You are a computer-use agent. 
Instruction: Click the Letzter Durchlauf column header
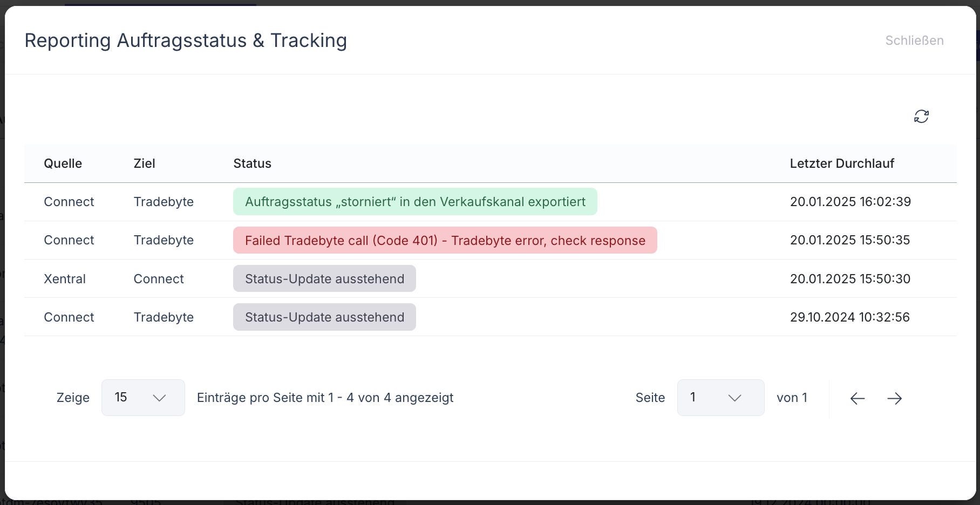coord(842,163)
